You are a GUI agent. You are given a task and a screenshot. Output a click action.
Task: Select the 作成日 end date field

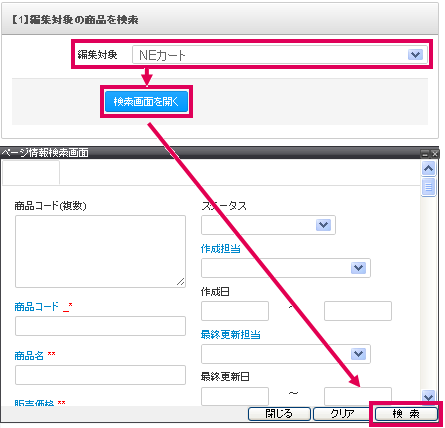tap(358, 311)
